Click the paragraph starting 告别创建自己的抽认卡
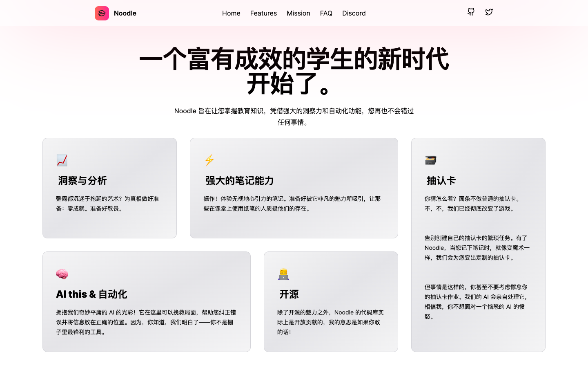This screenshot has width=588, height=368. pos(477,248)
